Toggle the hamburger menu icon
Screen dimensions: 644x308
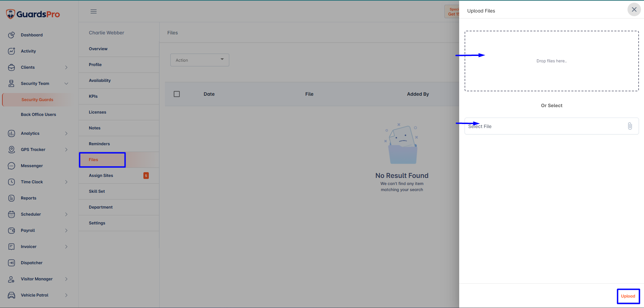point(94,11)
